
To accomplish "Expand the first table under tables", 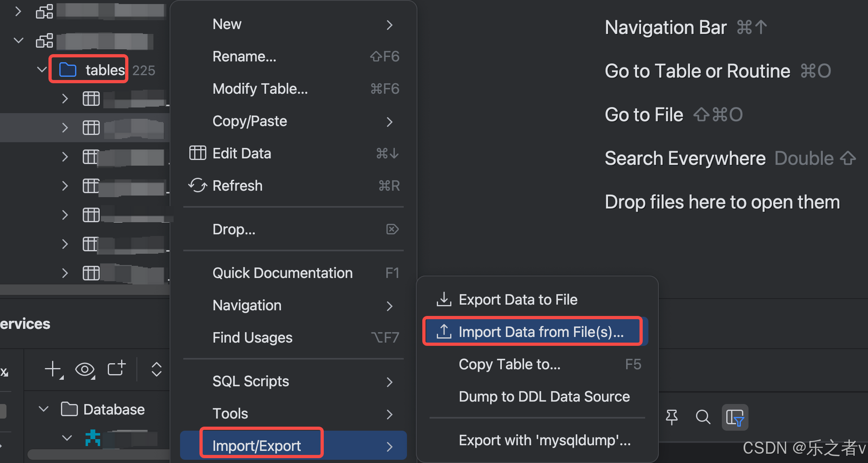I will click(x=65, y=99).
